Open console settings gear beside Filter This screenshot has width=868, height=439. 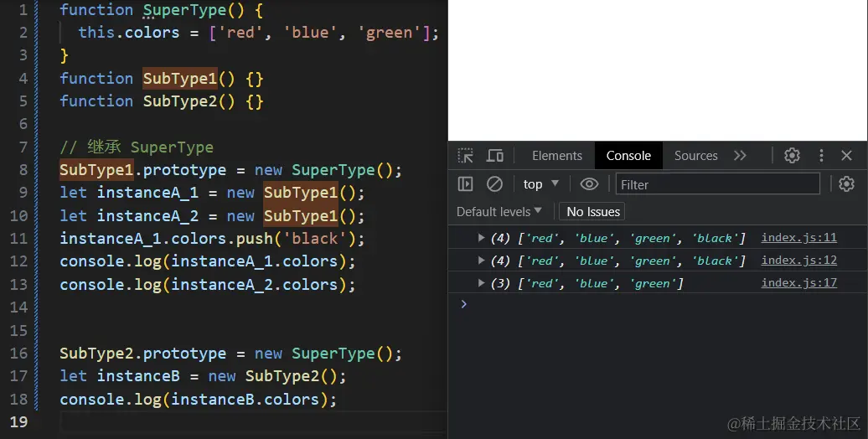(x=846, y=183)
